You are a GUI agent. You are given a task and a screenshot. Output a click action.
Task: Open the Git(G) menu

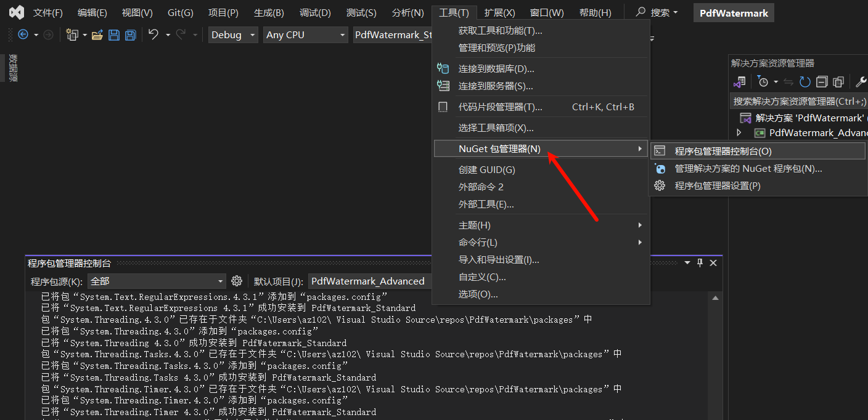(181, 12)
